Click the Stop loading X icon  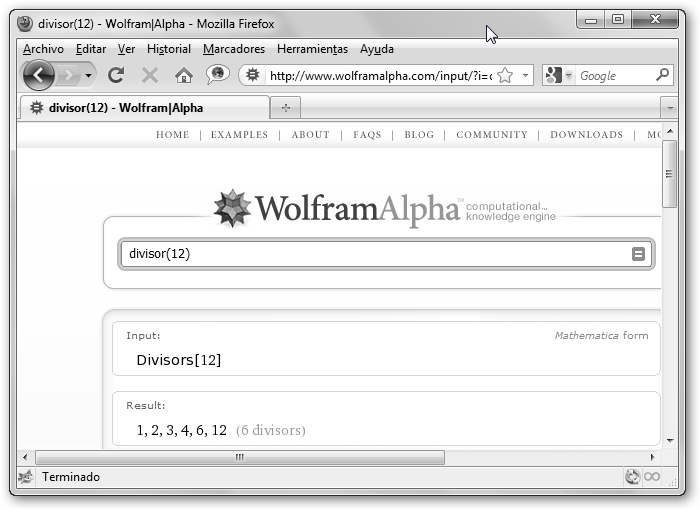(150, 75)
